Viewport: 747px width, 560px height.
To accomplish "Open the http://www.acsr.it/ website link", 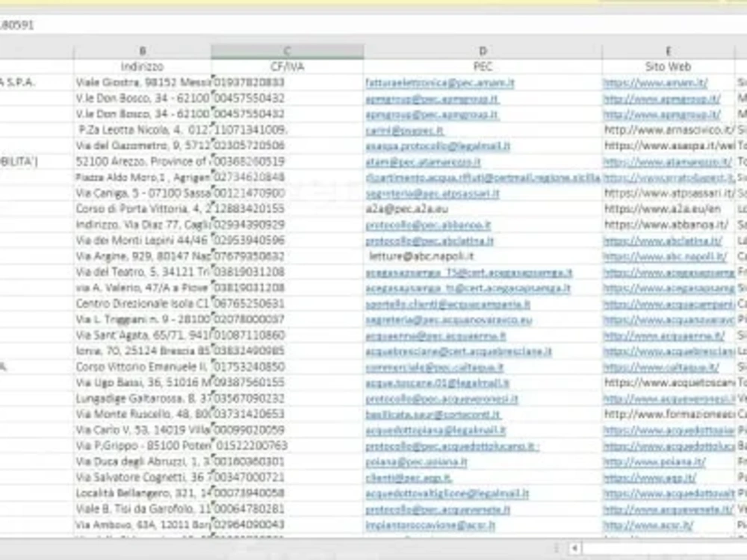I will [648, 525].
